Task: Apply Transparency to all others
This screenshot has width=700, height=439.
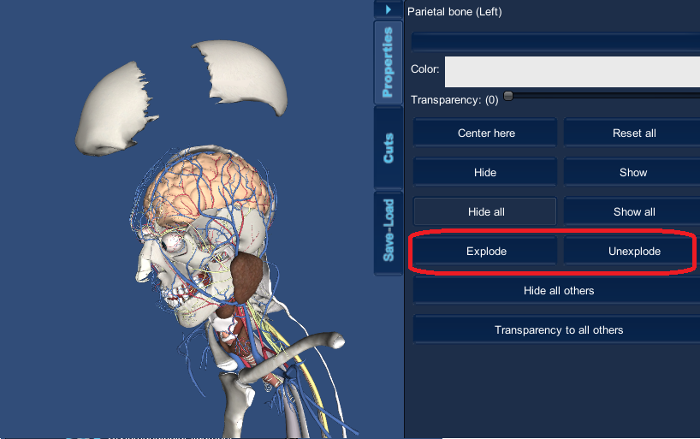Action: pyautogui.click(x=558, y=330)
